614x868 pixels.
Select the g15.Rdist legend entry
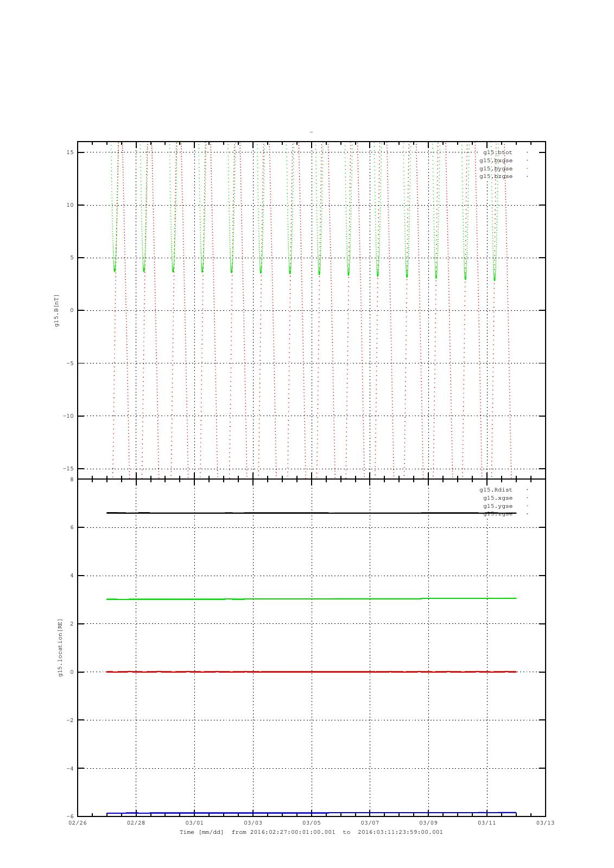tap(496, 490)
